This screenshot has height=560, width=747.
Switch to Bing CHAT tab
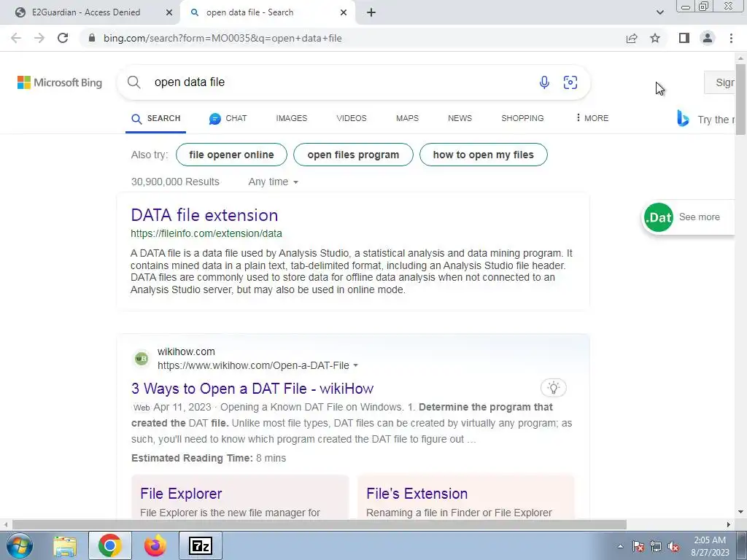pos(228,118)
